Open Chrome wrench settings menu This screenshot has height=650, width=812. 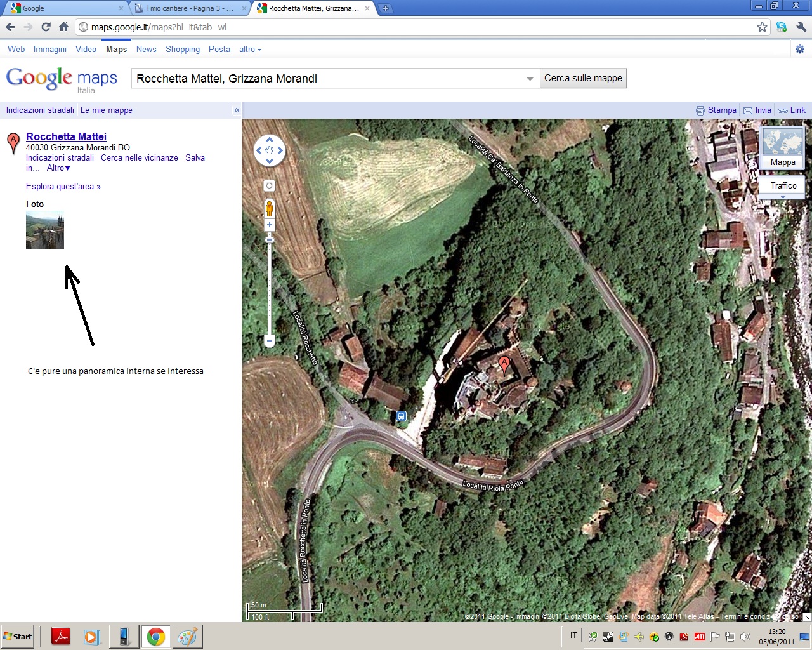coord(801,27)
